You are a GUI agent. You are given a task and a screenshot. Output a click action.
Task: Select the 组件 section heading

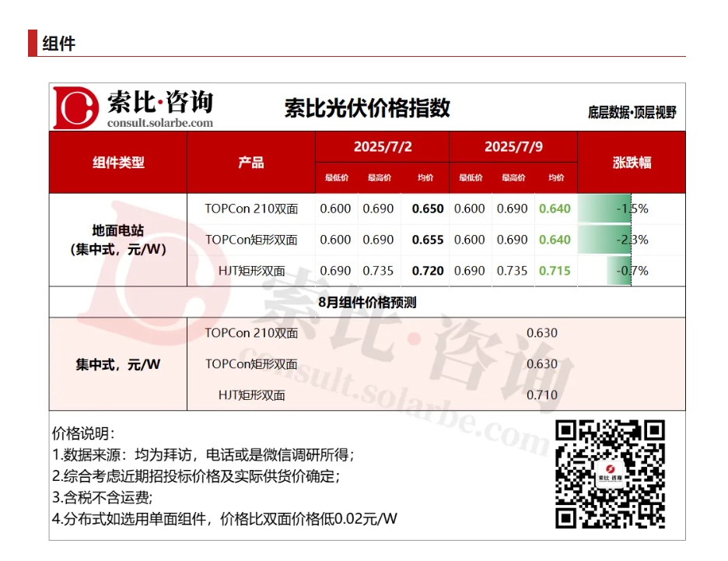point(58,44)
